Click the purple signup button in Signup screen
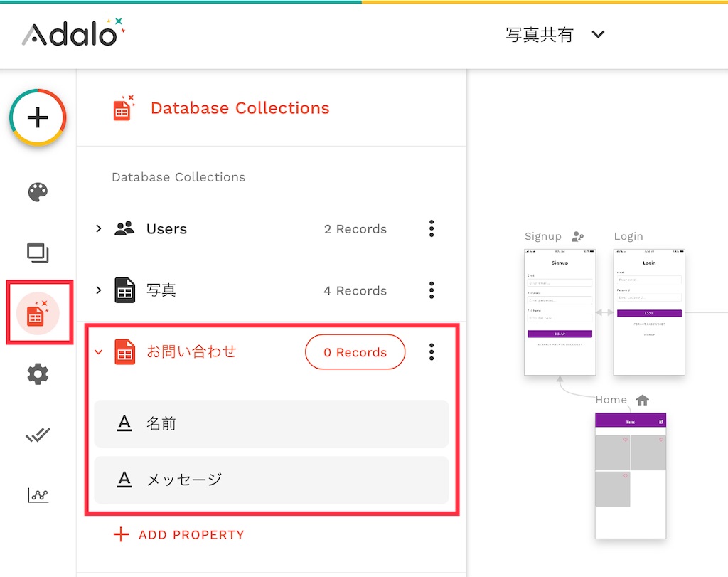The image size is (728, 577). [560, 334]
